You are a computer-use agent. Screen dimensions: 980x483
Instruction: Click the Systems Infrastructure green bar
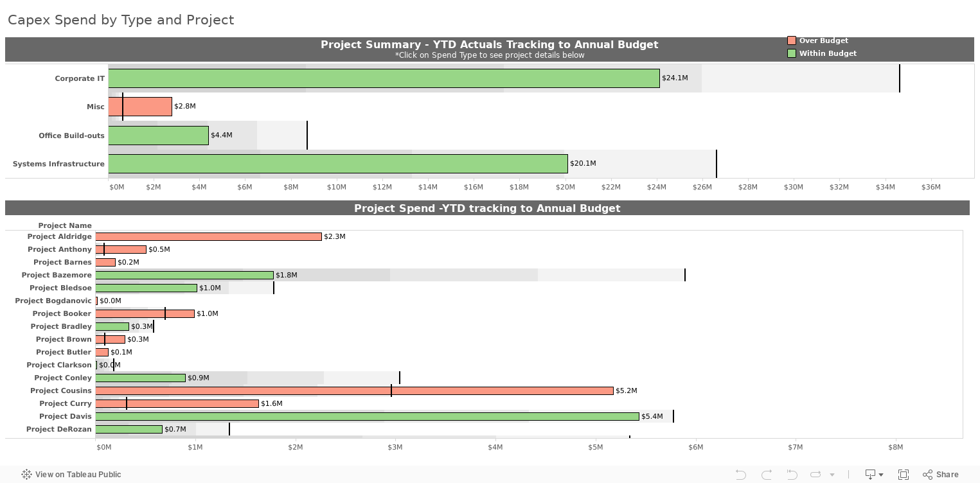[x=338, y=164]
